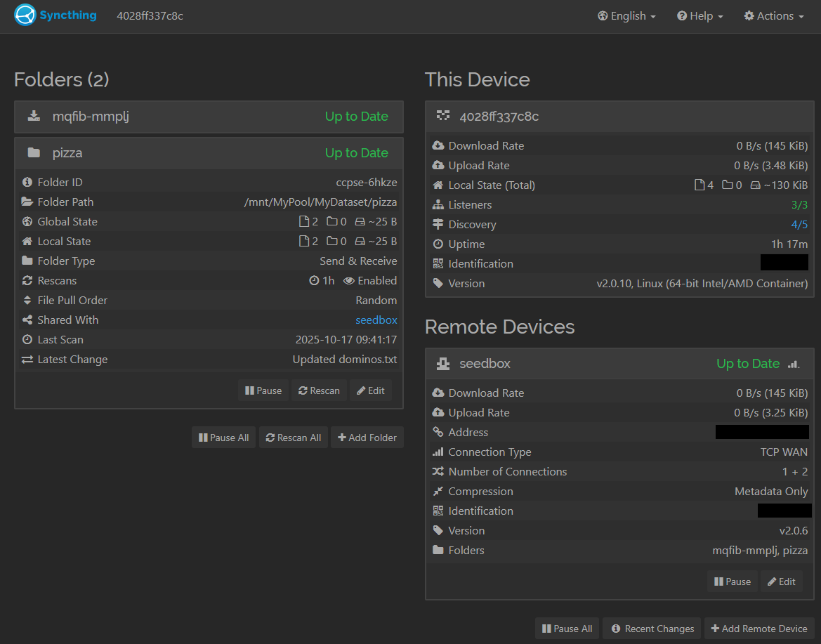Open Recent Changes list
This screenshot has height=644, width=821.
pos(652,629)
